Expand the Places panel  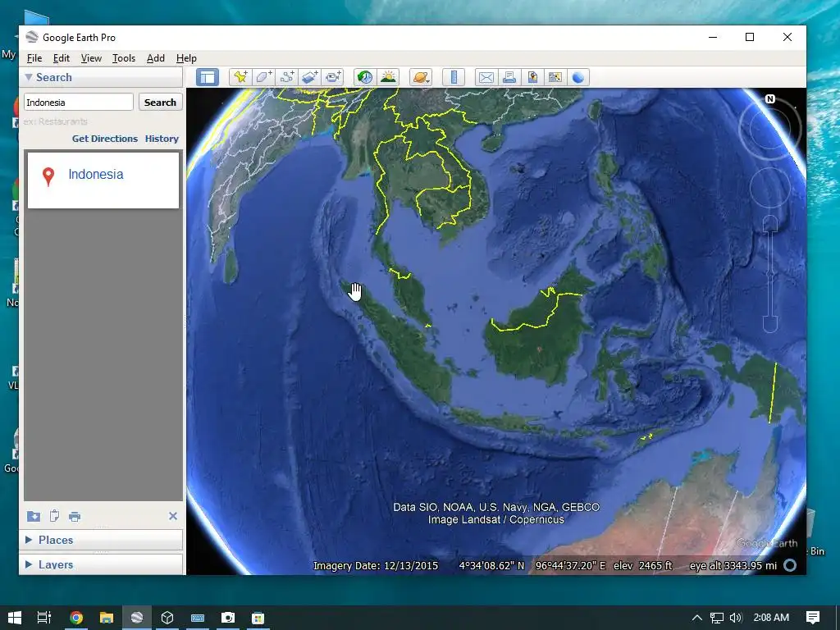click(29, 540)
